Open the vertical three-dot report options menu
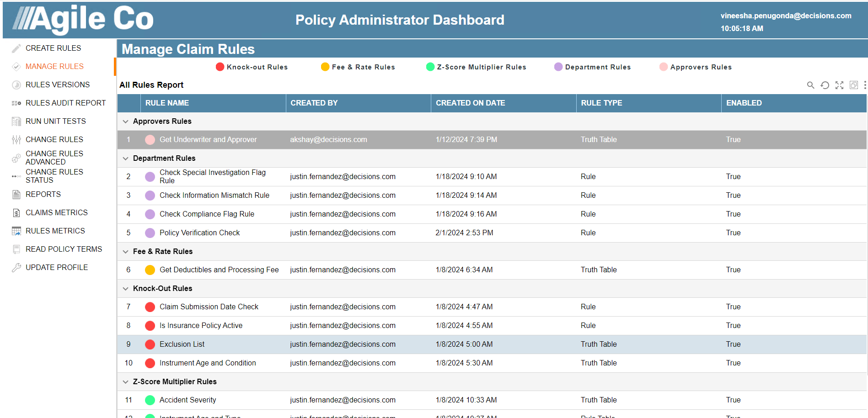868x418 pixels. (x=865, y=85)
